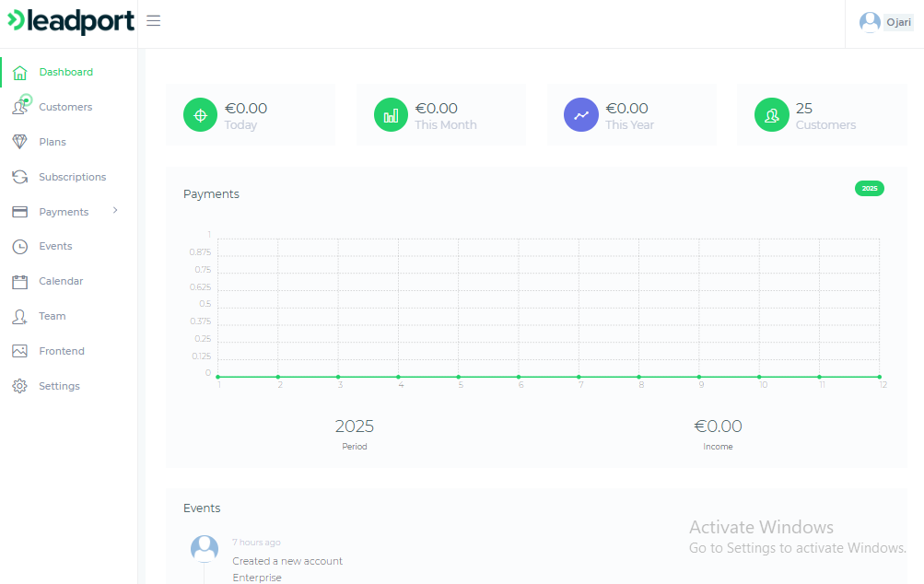Viewport: 924px width, 584px height.
Task: Open the Ojari user profile menu
Action: tap(885, 22)
